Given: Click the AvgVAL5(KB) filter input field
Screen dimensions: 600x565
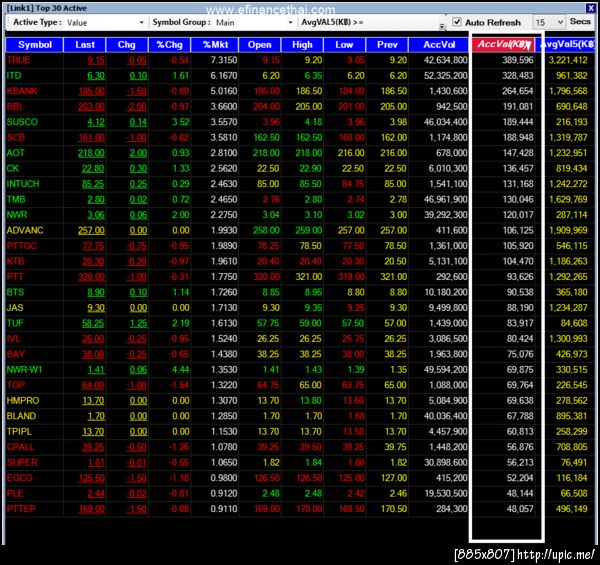Looking at the screenshot, I should [x=404, y=23].
